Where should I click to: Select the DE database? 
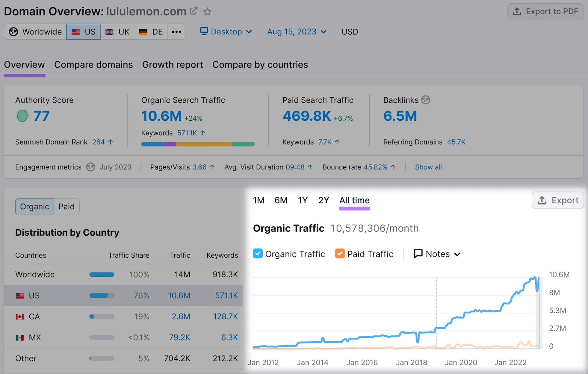point(151,32)
